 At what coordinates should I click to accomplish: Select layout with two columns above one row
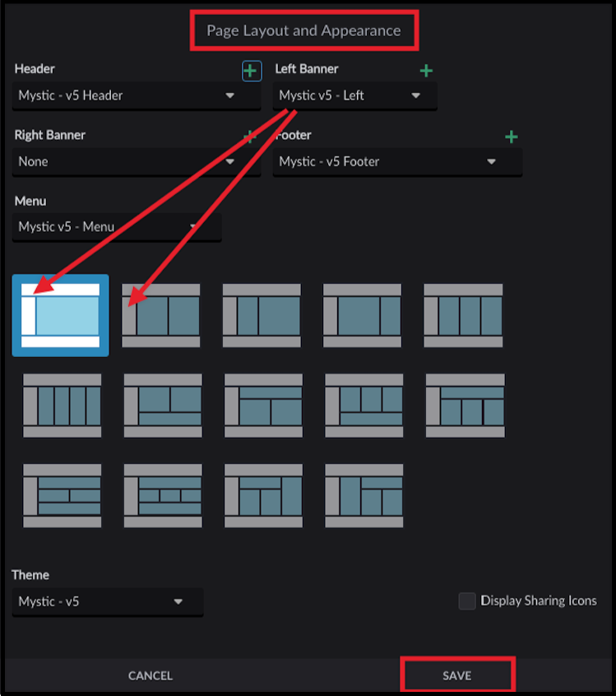pos(163,406)
